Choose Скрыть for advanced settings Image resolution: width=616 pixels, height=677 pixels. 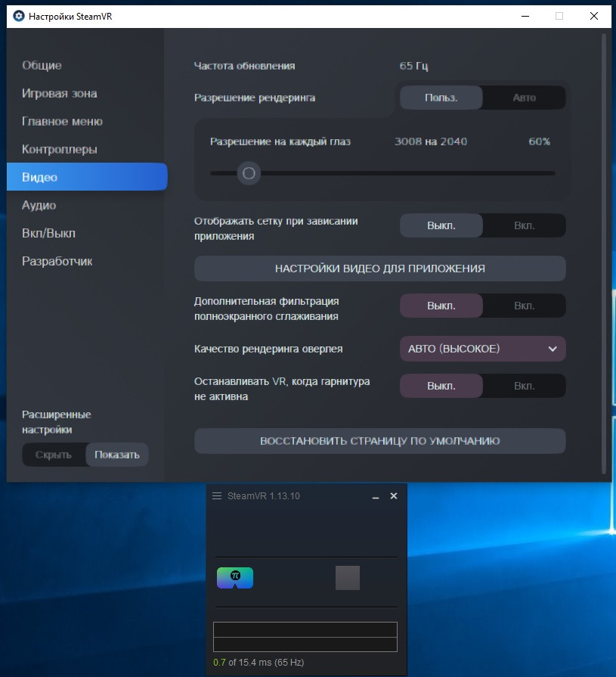tap(54, 455)
